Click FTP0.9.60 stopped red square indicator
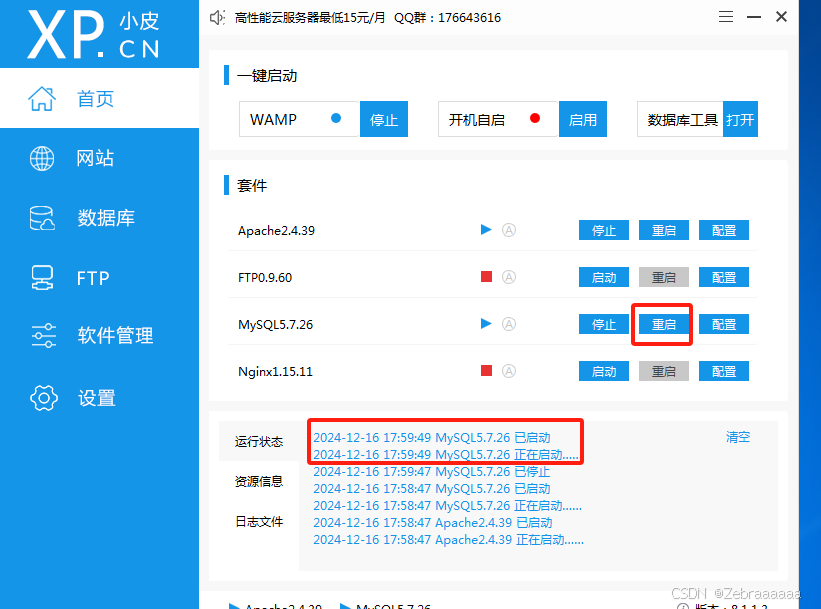 486,276
